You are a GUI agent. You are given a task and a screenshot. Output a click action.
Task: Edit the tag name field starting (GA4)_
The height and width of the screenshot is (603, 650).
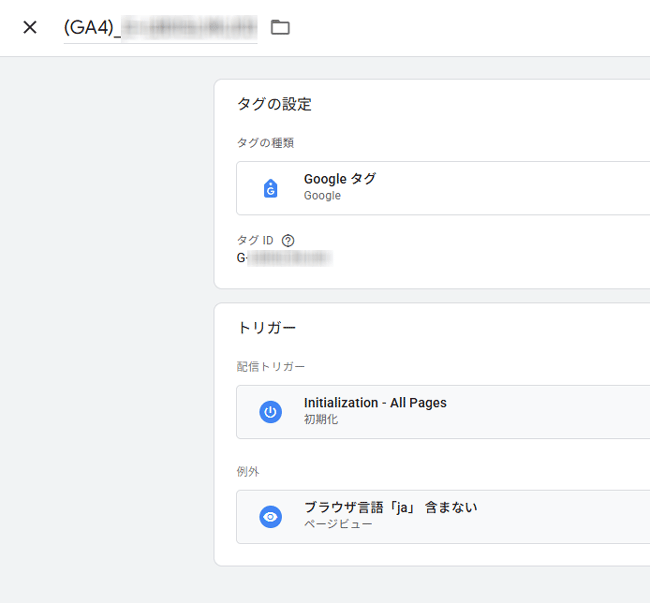click(160, 28)
